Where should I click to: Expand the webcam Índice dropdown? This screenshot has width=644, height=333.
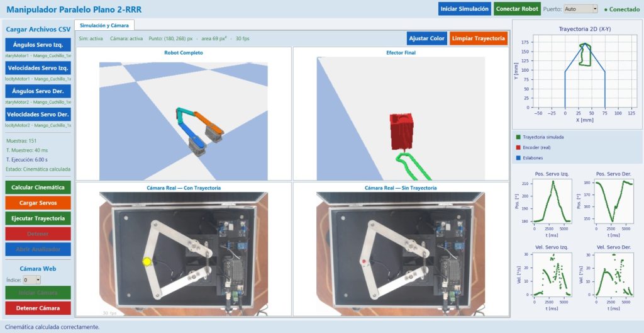pos(32,280)
